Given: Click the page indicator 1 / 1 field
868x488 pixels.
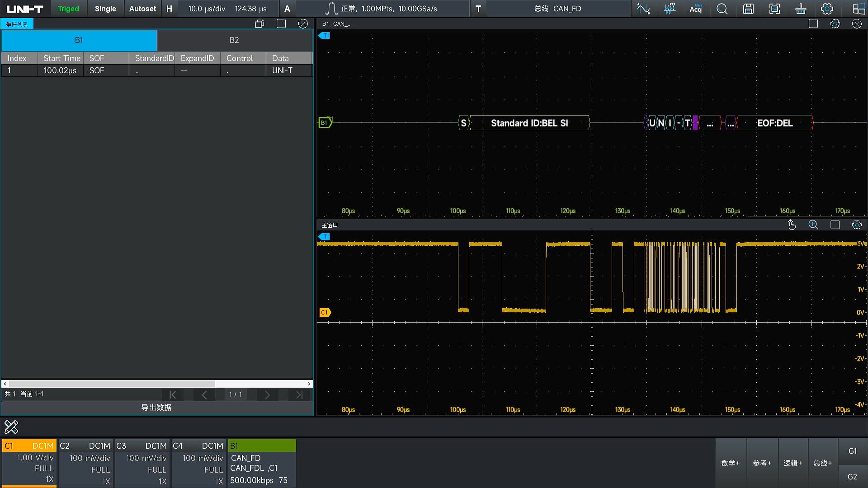Looking at the screenshot, I should [x=236, y=394].
